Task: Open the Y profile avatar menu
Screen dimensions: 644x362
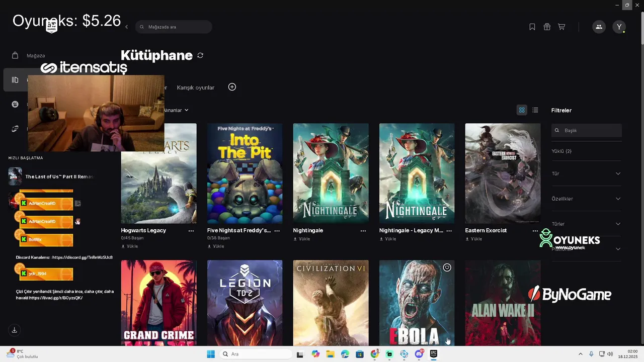Action: (x=619, y=27)
